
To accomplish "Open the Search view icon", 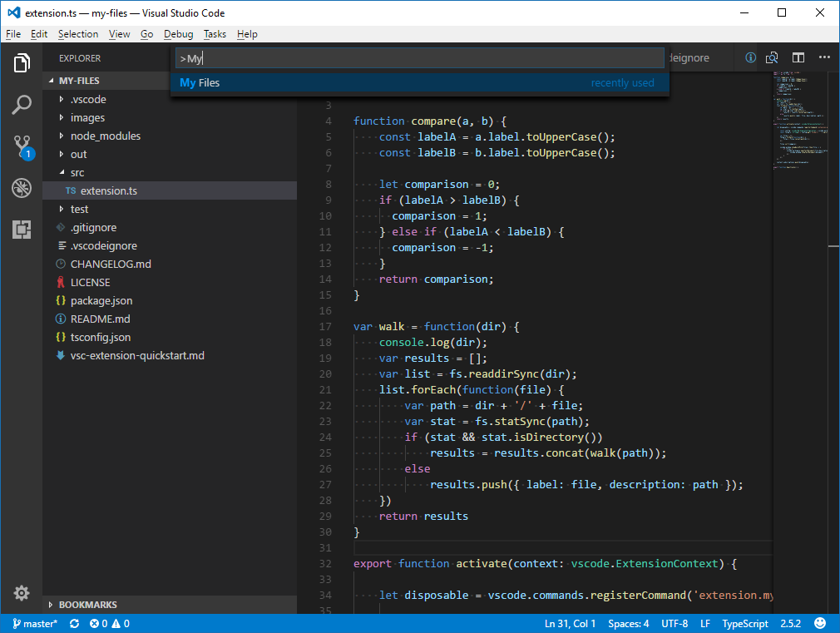I will 22,105.
